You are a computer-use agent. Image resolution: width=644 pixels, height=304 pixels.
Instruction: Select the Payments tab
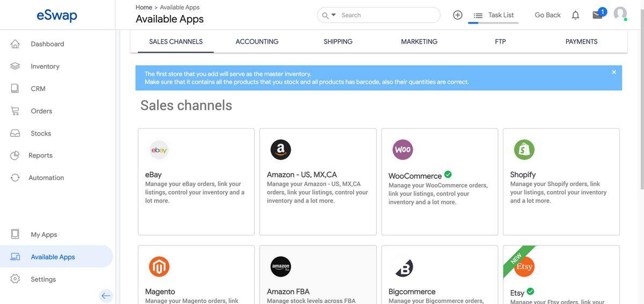tap(581, 41)
